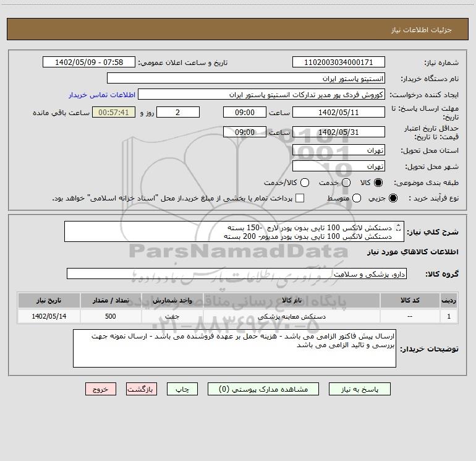Open مشاهده مدارک پیوستی (0) button
Viewport: 476px width, 461px height.
coord(263,389)
